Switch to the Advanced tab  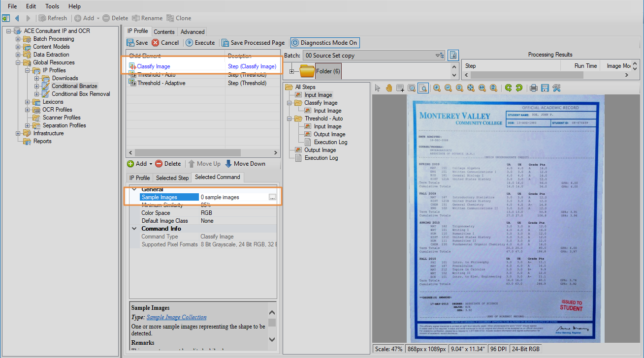click(x=193, y=32)
